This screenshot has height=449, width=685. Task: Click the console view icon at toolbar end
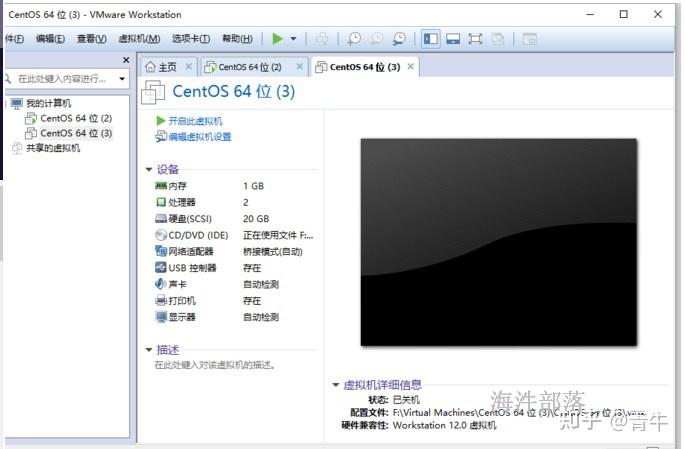pos(529,39)
